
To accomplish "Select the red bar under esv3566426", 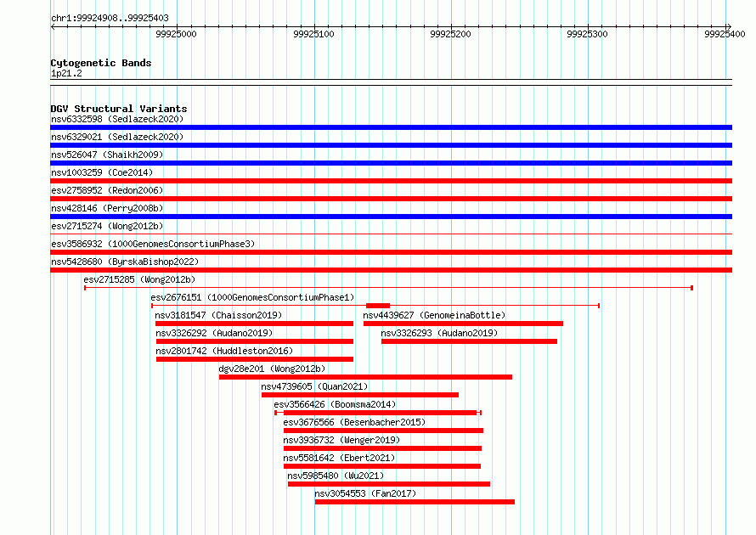I will pos(380,413).
